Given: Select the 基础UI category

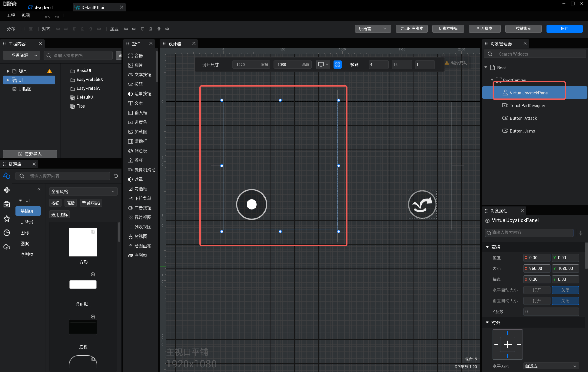Looking at the screenshot, I should coord(28,211).
